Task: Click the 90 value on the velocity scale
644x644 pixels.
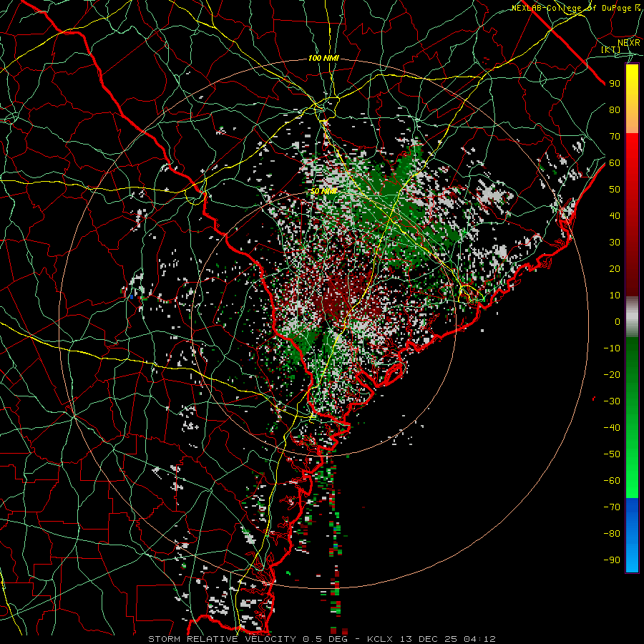Action: [x=615, y=84]
